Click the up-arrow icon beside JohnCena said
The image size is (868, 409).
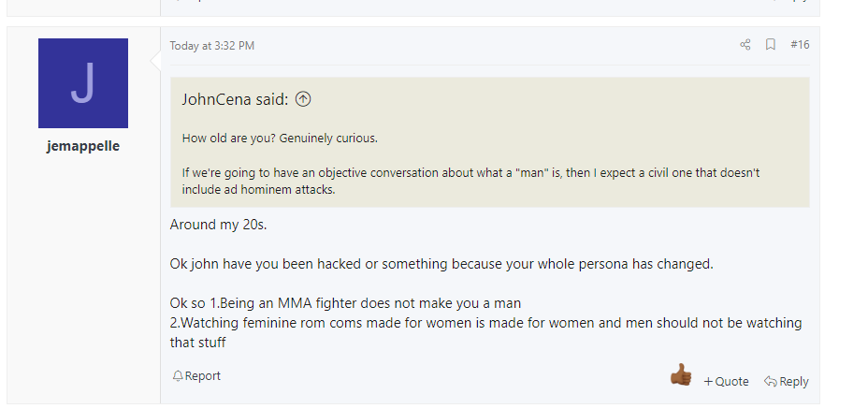pyautogui.click(x=303, y=99)
